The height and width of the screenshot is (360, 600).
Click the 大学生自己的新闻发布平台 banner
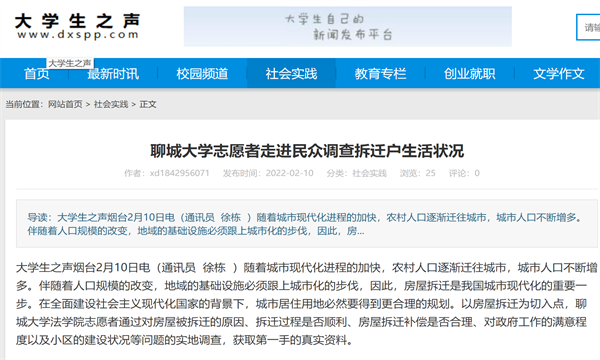[x=347, y=26]
